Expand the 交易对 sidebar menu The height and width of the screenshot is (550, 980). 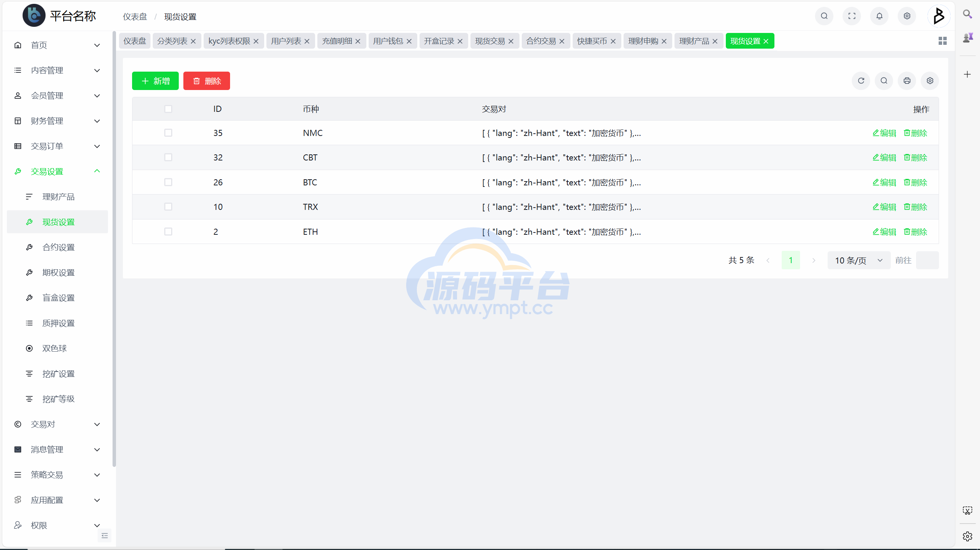tap(57, 424)
